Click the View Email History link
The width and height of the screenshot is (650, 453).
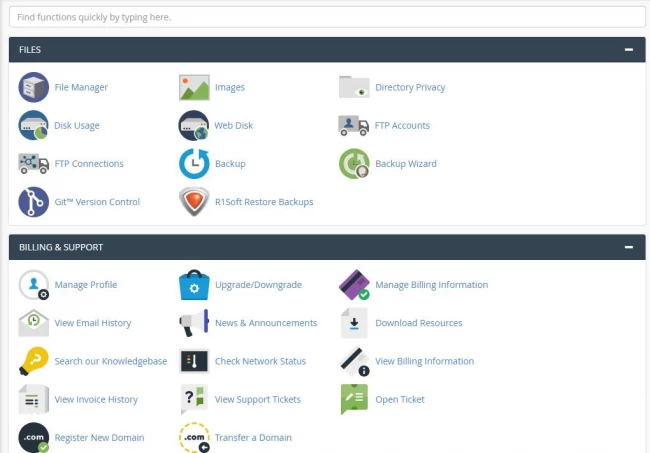click(x=93, y=323)
